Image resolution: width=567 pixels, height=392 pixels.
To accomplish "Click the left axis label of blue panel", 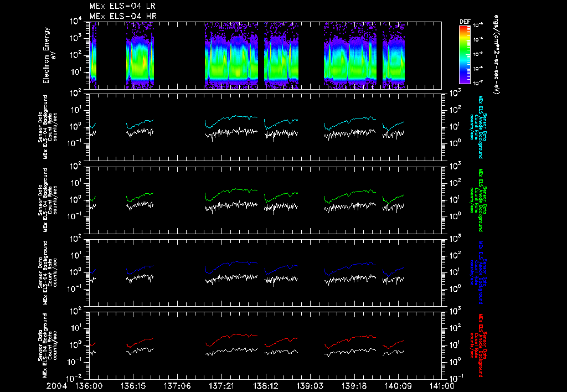I will tap(48, 272).
